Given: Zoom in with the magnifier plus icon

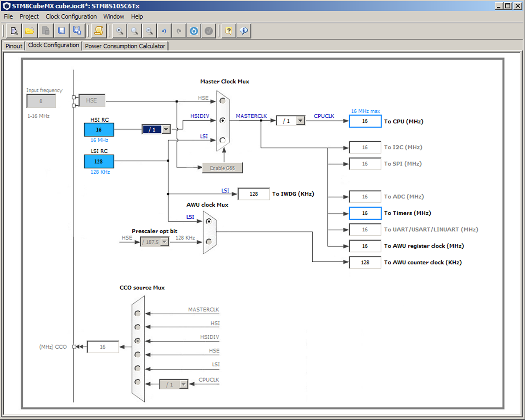Looking at the screenshot, I should click(119, 31).
